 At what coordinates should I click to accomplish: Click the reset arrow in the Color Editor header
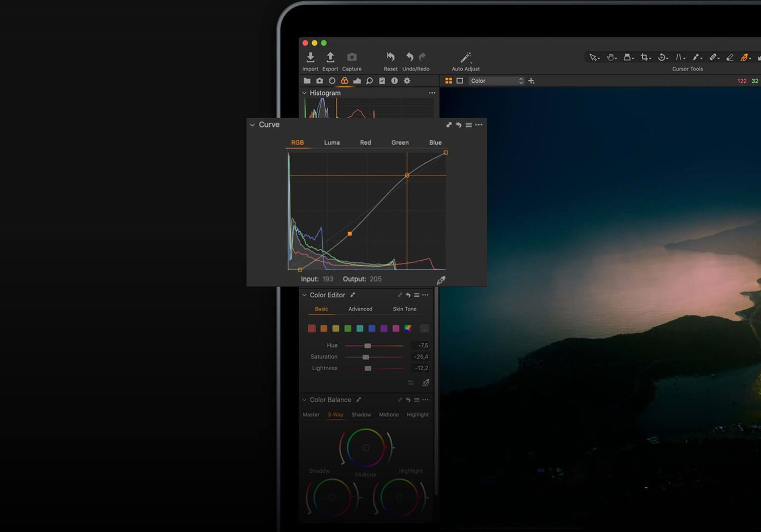coord(408,295)
